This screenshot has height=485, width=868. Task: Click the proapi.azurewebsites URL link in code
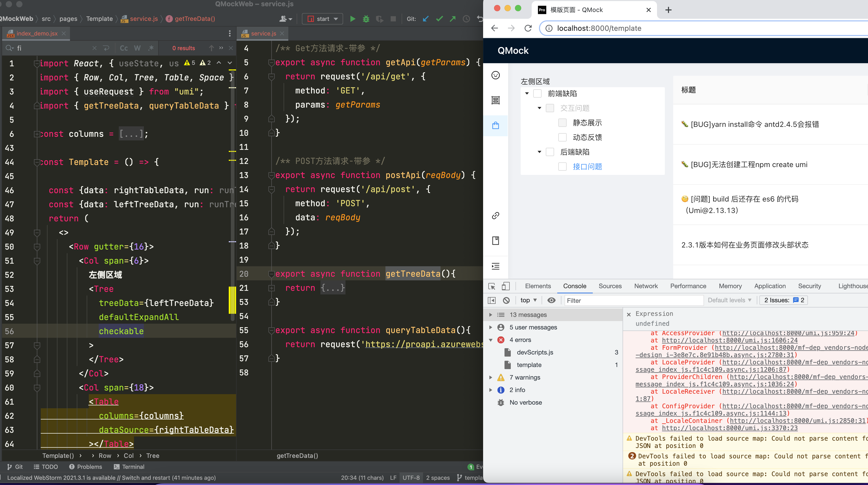coord(424,345)
